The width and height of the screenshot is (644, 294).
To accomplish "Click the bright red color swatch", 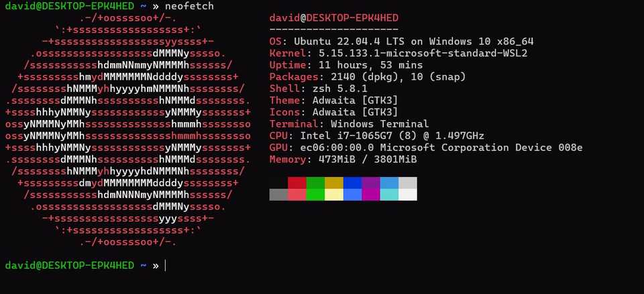I will point(297,195).
